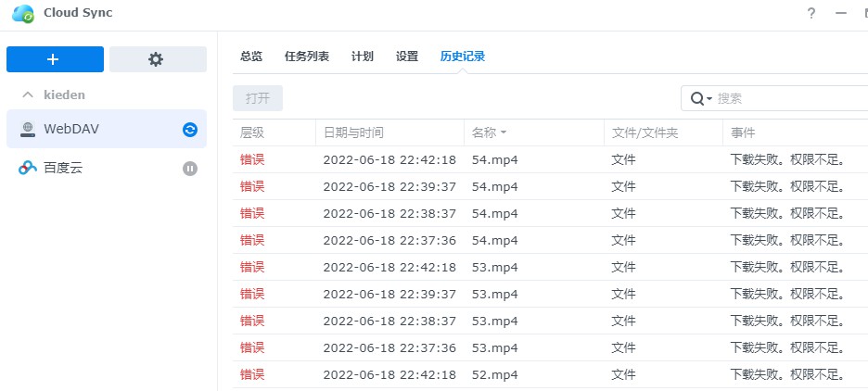Image resolution: width=868 pixels, height=391 pixels.
Task: Click the kieden group label
Action: 64,95
